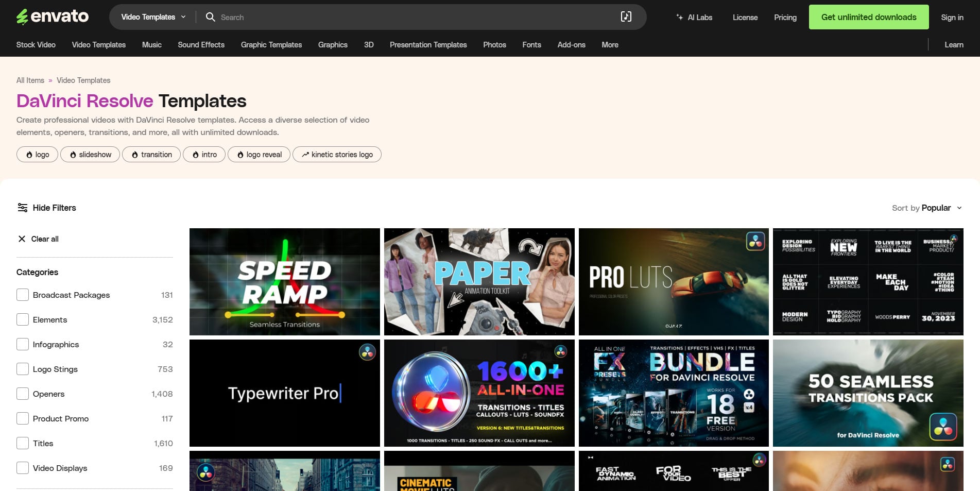Open the License page
The height and width of the screenshot is (491, 980).
point(745,17)
